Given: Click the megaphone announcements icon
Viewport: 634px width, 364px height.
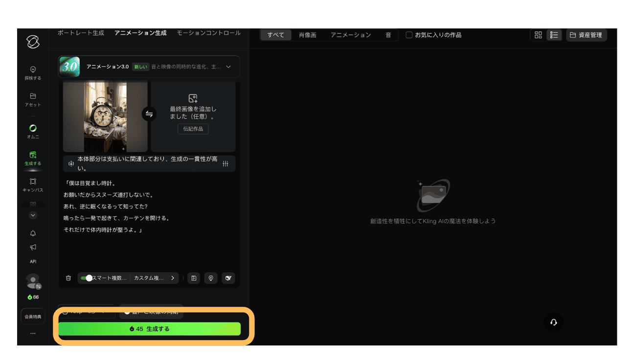Looking at the screenshot, I should [33, 247].
